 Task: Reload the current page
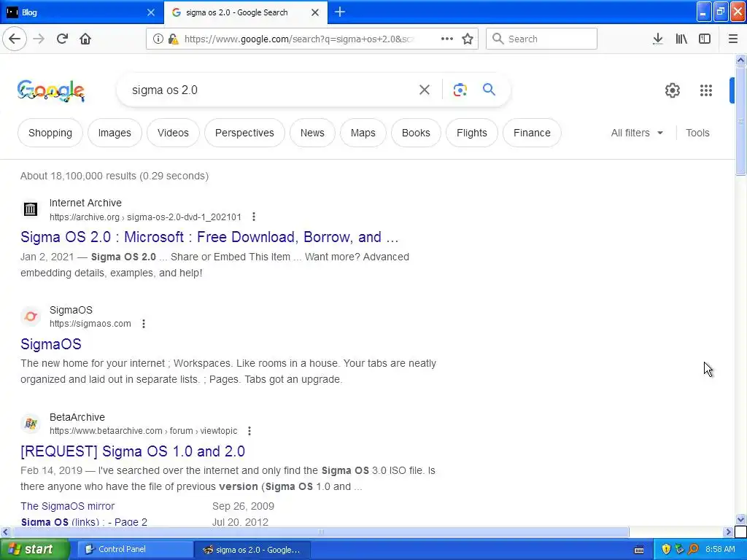tap(62, 39)
